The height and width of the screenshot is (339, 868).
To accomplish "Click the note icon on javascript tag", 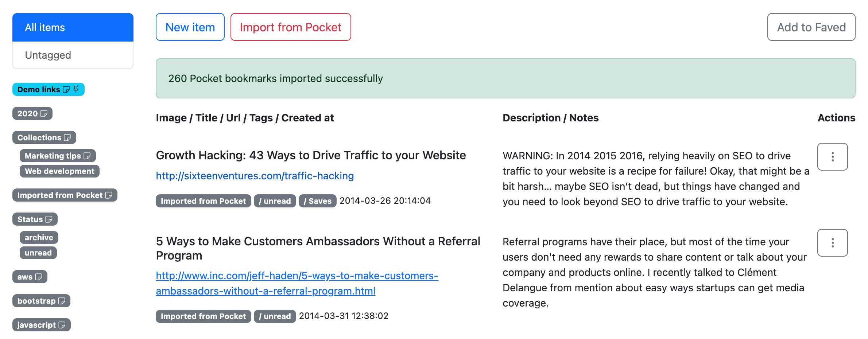I will (62, 325).
